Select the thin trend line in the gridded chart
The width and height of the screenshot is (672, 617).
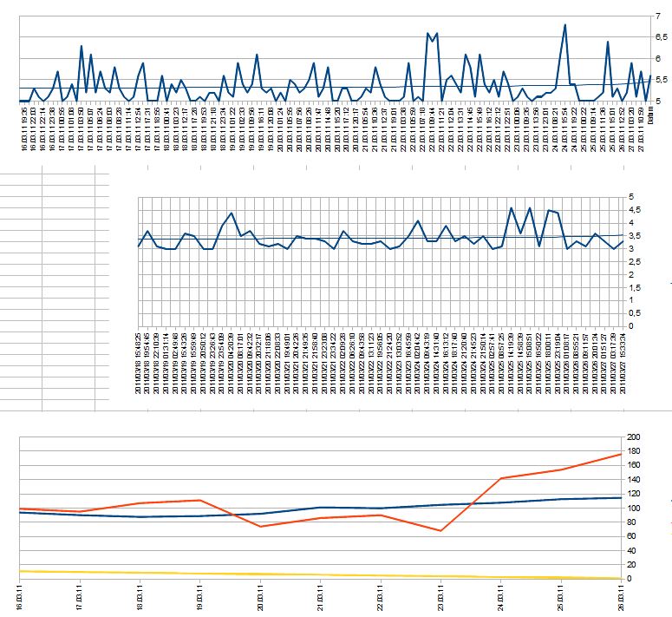380,238
